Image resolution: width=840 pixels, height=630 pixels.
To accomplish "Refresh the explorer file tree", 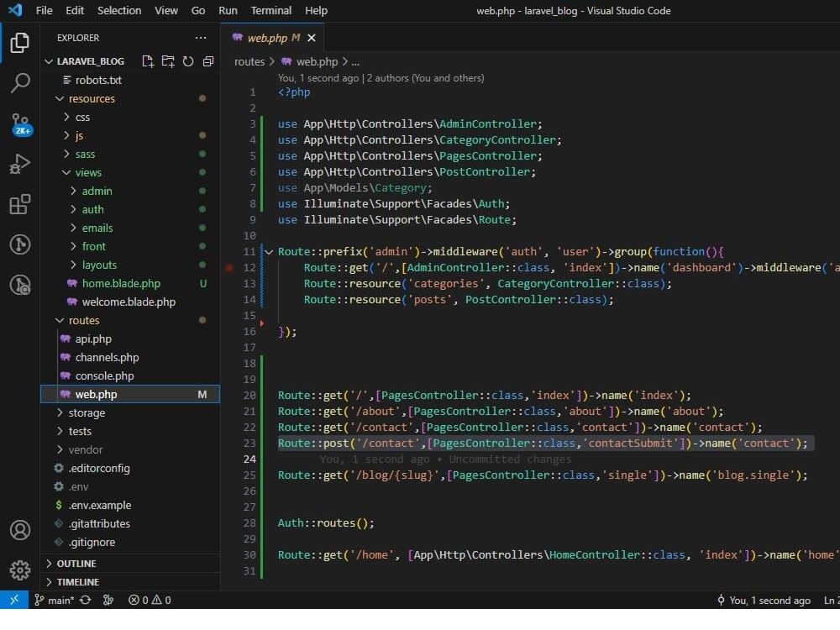I will point(188,61).
